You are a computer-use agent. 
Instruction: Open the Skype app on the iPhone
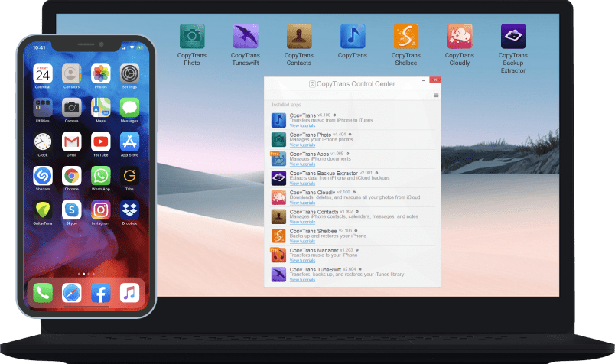pyautogui.click(x=71, y=210)
